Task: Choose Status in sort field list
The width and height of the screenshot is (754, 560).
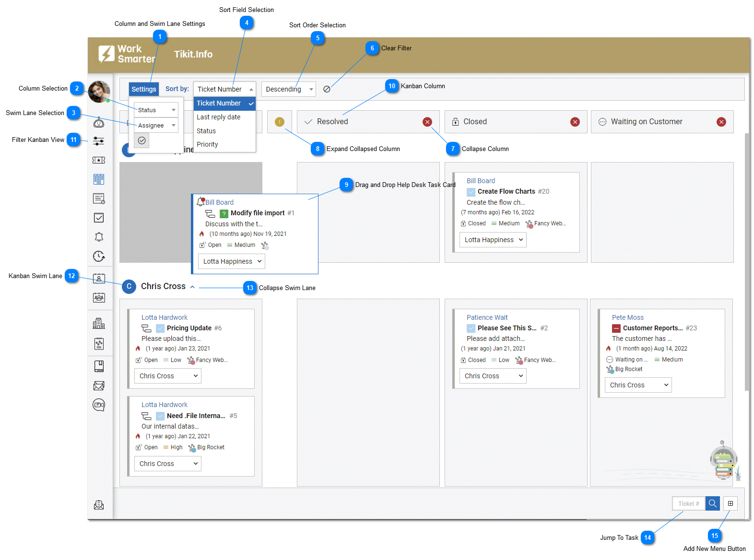Action: [x=224, y=131]
